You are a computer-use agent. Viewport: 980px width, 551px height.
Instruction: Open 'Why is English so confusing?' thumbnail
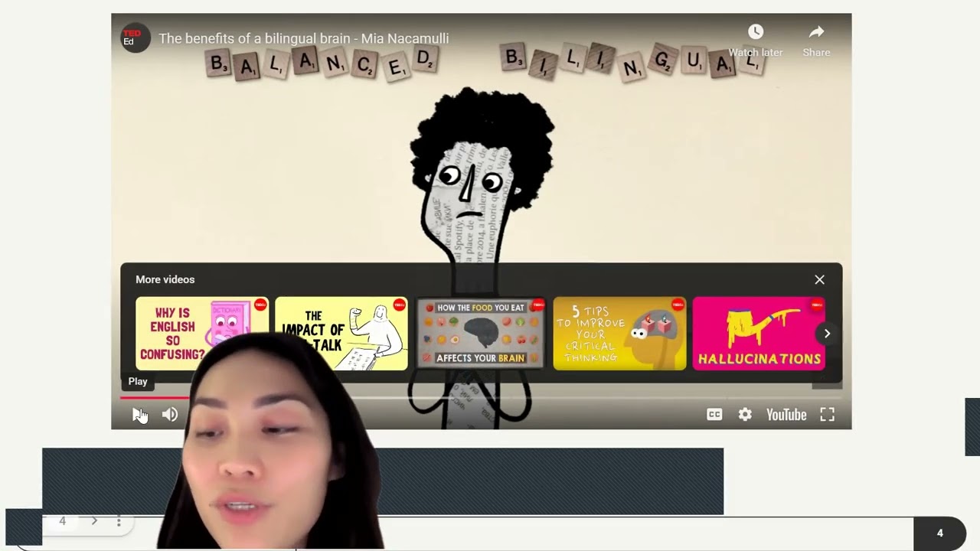pos(202,334)
